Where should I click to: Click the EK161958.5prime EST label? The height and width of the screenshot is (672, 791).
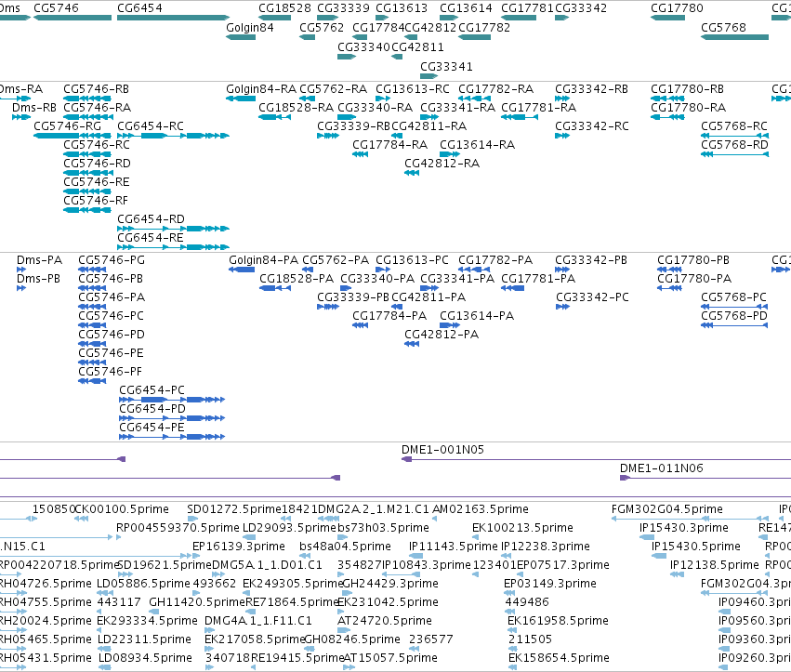[558, 621]
